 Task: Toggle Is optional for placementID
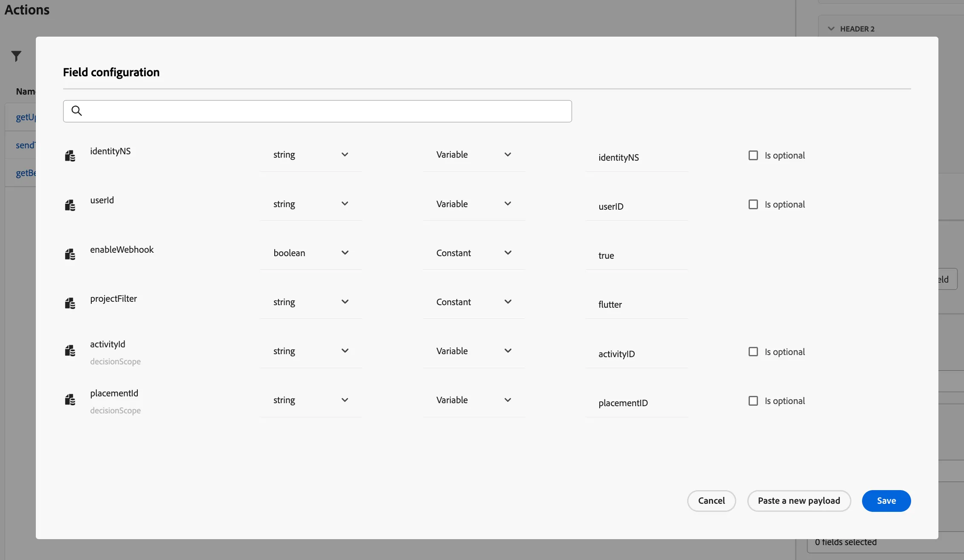tap(753, 401)
